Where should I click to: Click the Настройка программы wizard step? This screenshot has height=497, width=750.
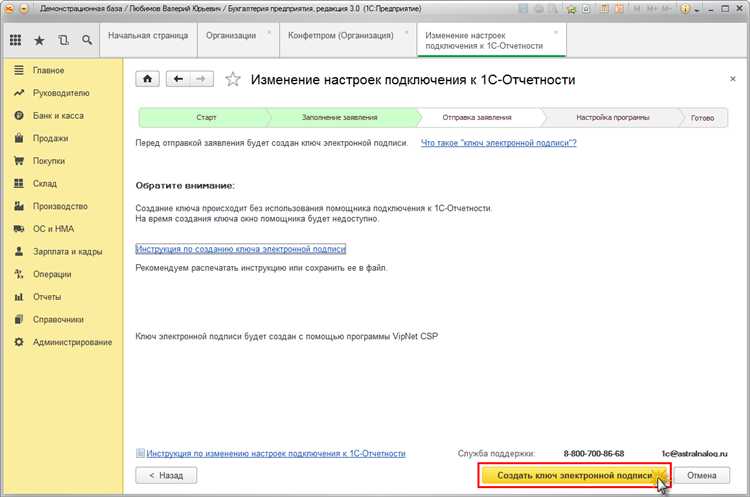613,117
